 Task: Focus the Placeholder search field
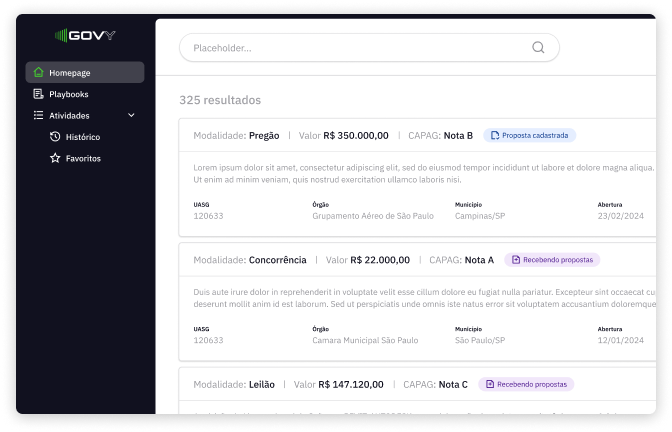pos(369,48)
